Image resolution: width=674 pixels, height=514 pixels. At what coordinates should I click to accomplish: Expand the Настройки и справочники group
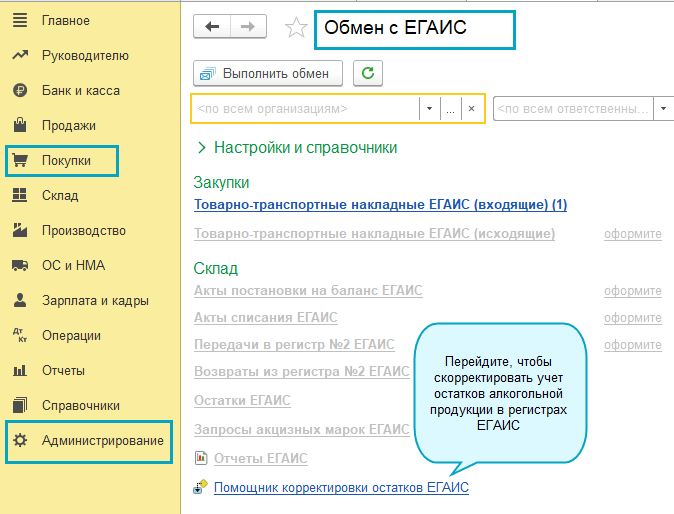(297, 147)
